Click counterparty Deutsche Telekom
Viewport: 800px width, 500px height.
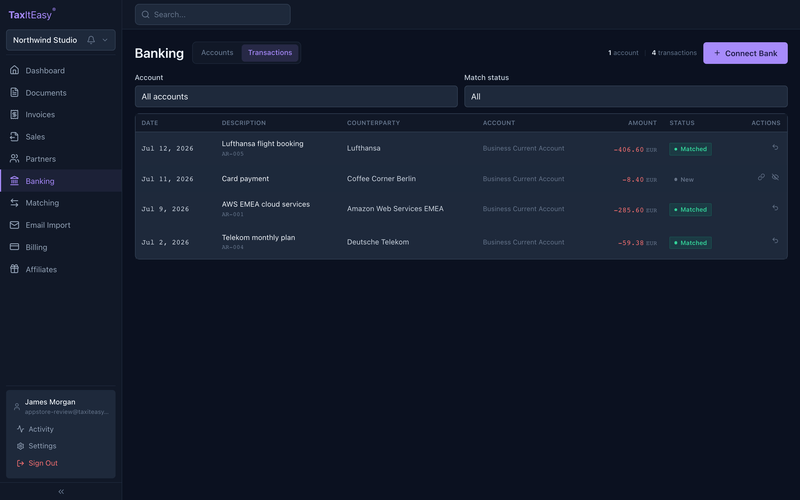coord(378,242)
